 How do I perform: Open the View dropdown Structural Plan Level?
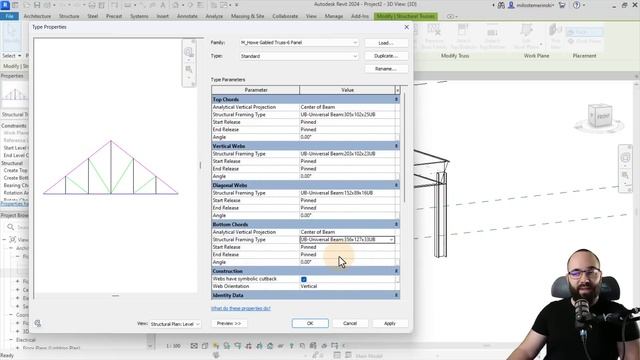175,324
